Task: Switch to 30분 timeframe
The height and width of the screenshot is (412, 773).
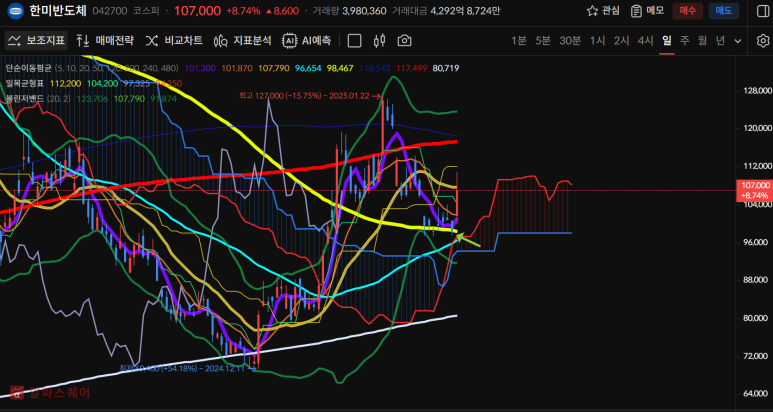Action: [x=570, y=40]
